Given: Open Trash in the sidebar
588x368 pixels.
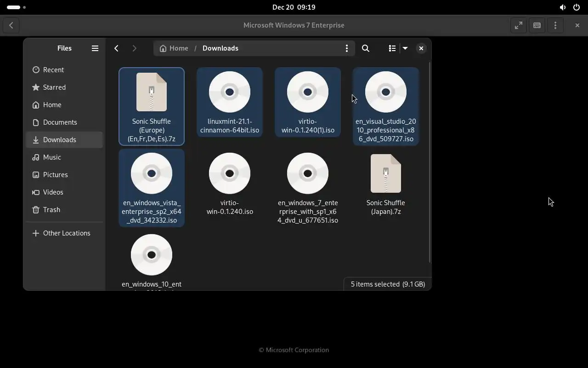Looking at the screenshot, I should [64, 210].
